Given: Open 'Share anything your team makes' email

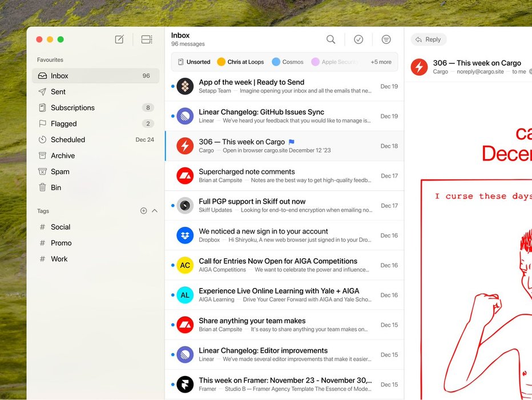Looking at the screenshot, I should [284, 325].
